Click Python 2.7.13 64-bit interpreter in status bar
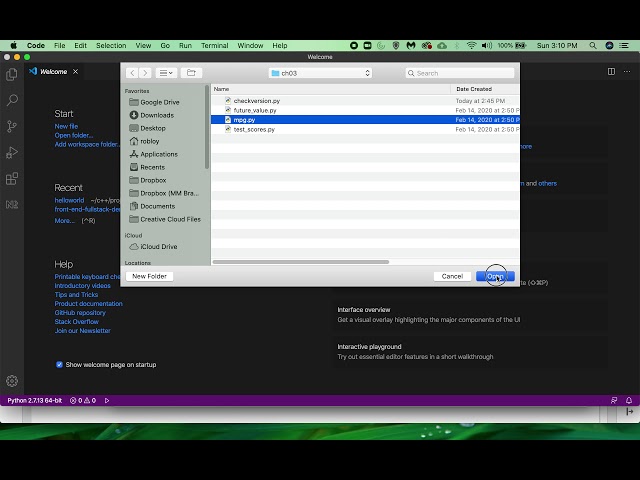Viewport: 640px width, 480px height. [x=35, y=400]
